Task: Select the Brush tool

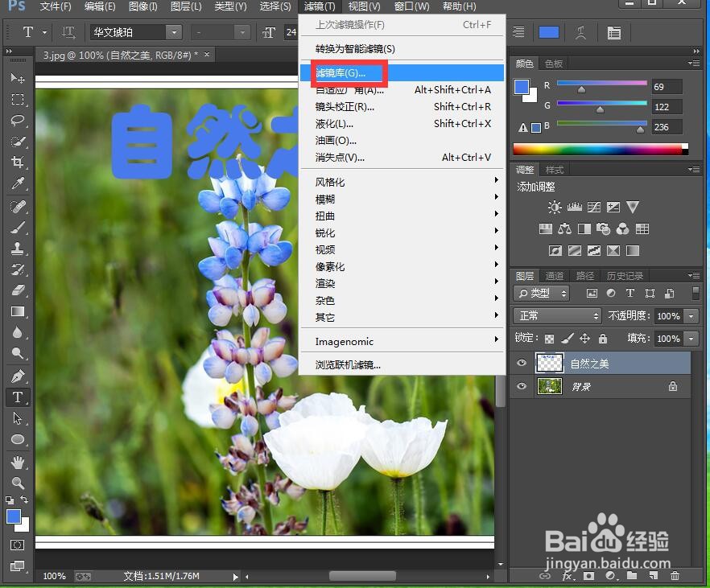Action: [17, 228]
